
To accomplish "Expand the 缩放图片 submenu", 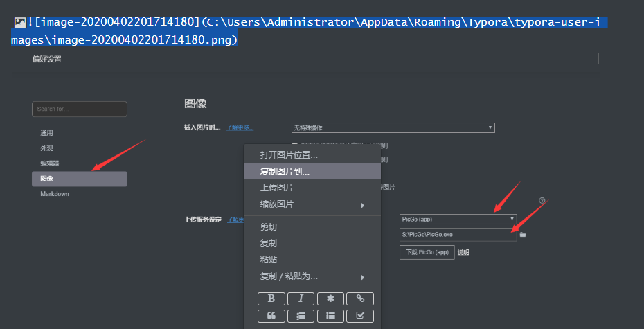I will pos(312,204).
